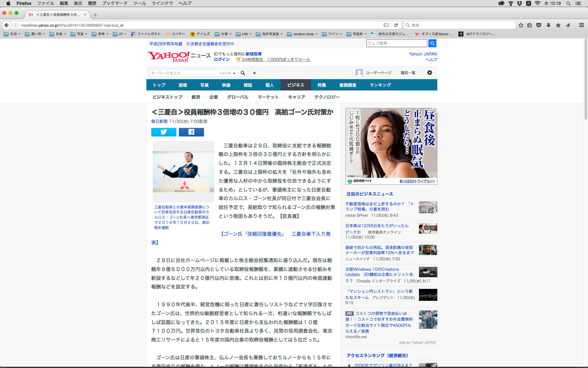
Task: Open the settings gear icon
Action: coord(429,73)
